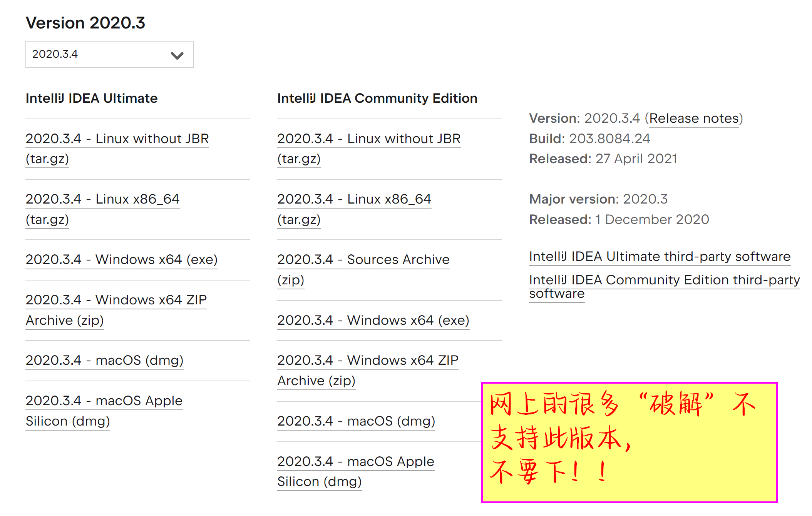The height and width of the screenshot is (516, 812).
Task: Open the 2020.3.4 version dropdown
Action: (x=109, y=54)
